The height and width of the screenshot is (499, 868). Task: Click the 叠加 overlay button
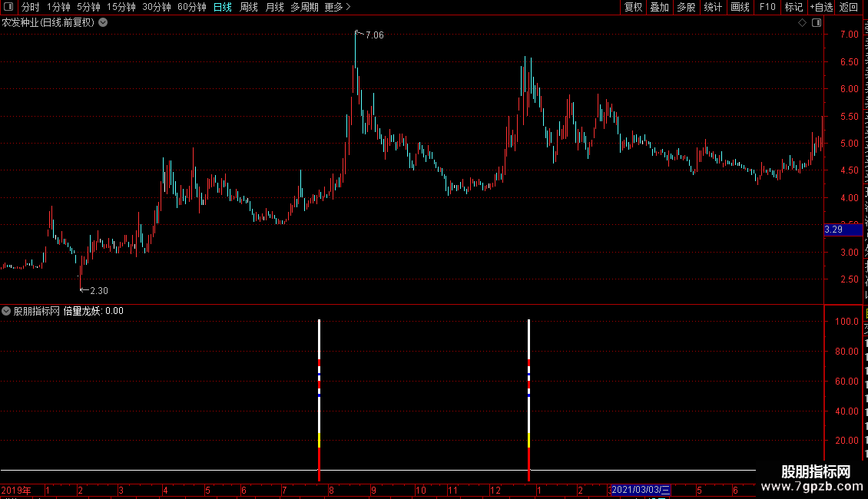click(x=659, y=7)
